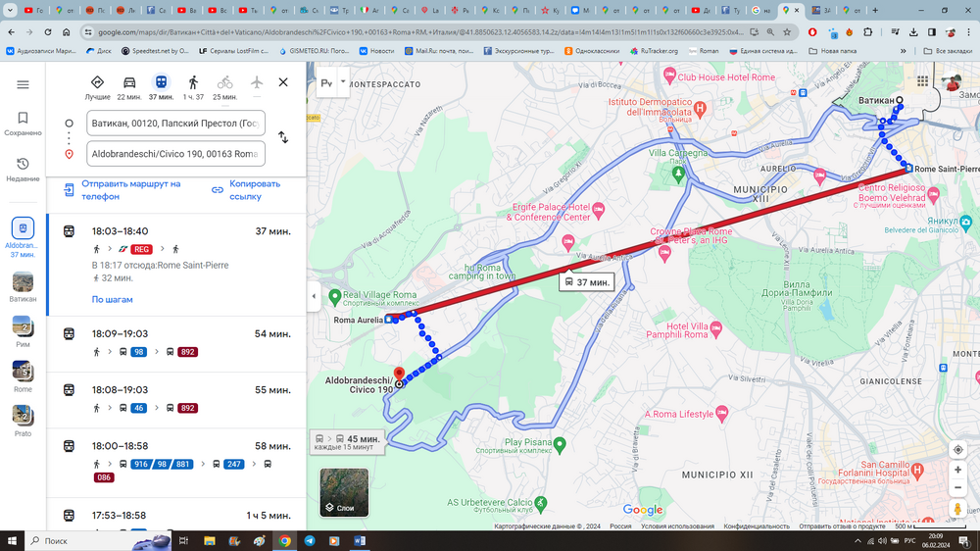Viewport: 980px width, 551px height.
Task: Open RuTracker.org bookmark
Action: pyautogui.click(x=654, y=51)
